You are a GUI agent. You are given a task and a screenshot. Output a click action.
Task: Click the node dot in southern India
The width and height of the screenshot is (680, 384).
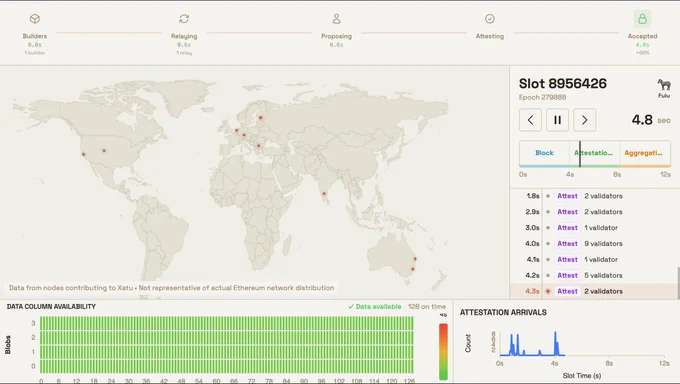pos(324,194)
